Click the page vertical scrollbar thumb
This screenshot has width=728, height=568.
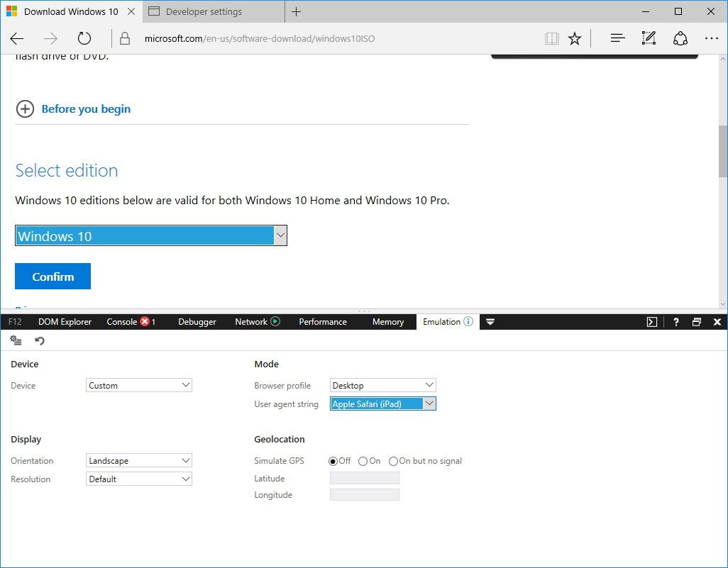click(723, 151)
